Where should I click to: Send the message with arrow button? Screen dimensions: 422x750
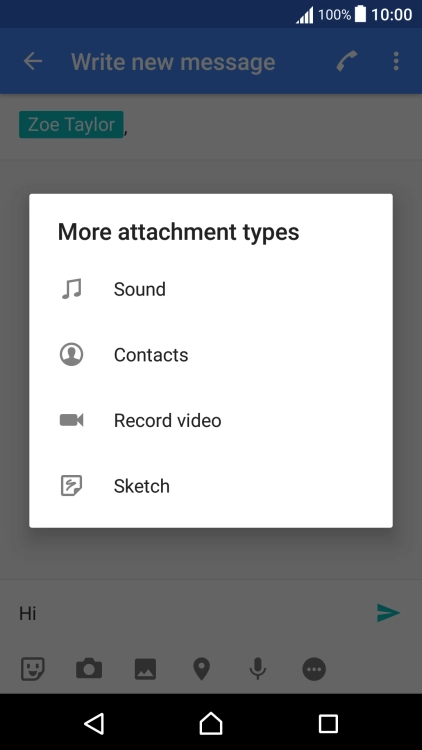(389, 613)
